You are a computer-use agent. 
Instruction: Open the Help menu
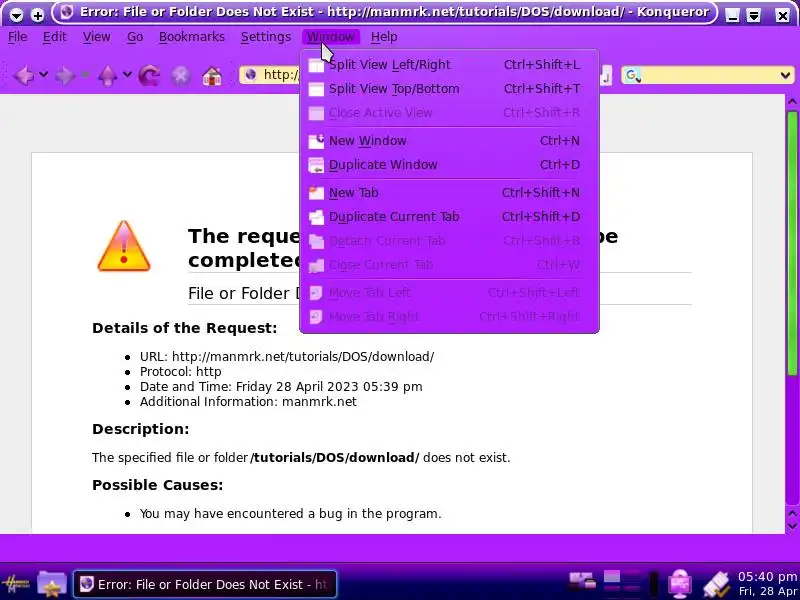point(384,37)
